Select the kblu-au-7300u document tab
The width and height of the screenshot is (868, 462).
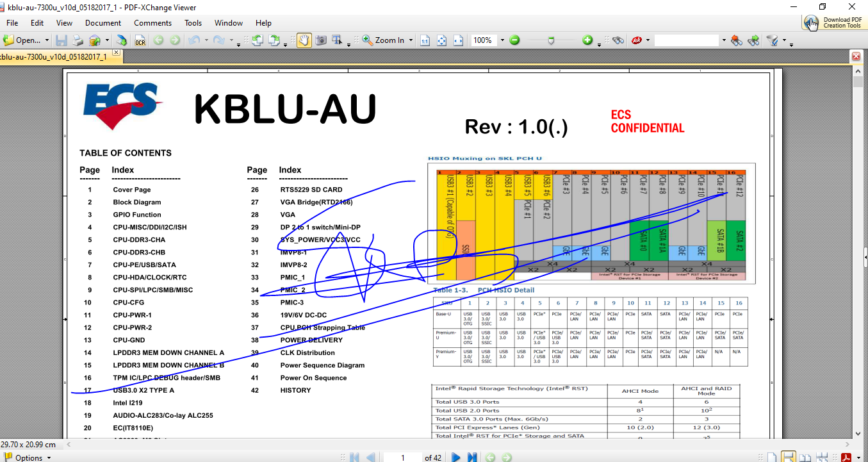pos(53,56)
